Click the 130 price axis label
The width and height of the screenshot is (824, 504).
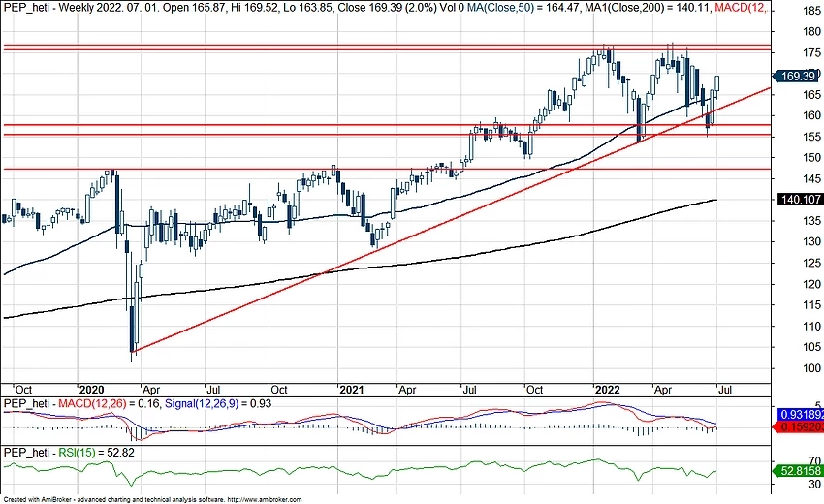point(812,241)
